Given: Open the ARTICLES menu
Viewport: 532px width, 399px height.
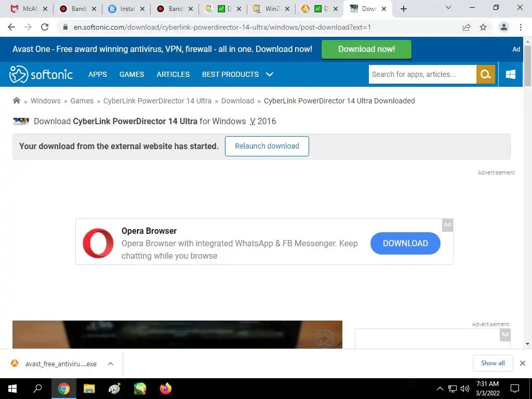Looking at the screenshot, I should point(173,74).
